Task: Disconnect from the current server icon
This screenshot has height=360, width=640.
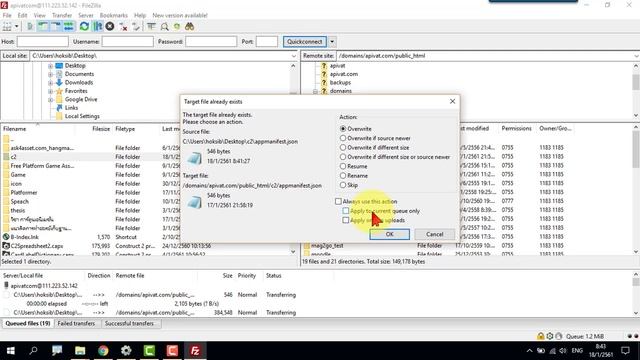Action: 123,27
